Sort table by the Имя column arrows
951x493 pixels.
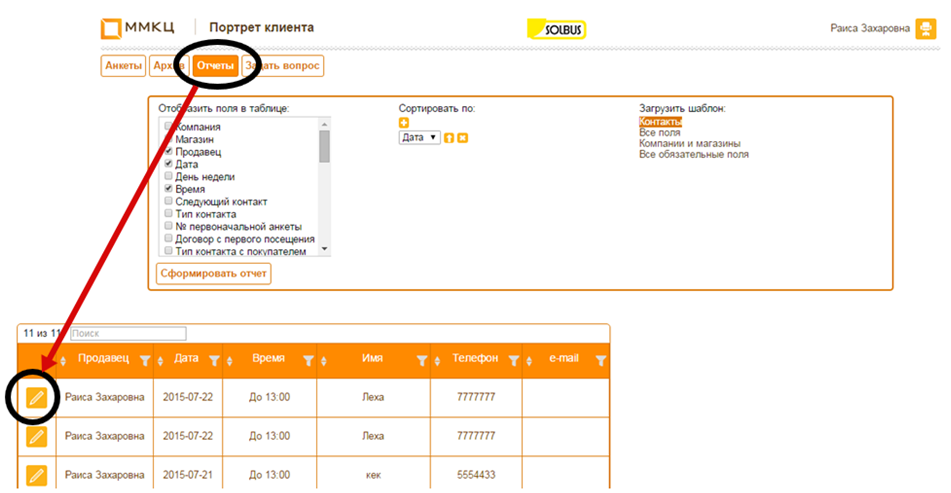[324, 361]
